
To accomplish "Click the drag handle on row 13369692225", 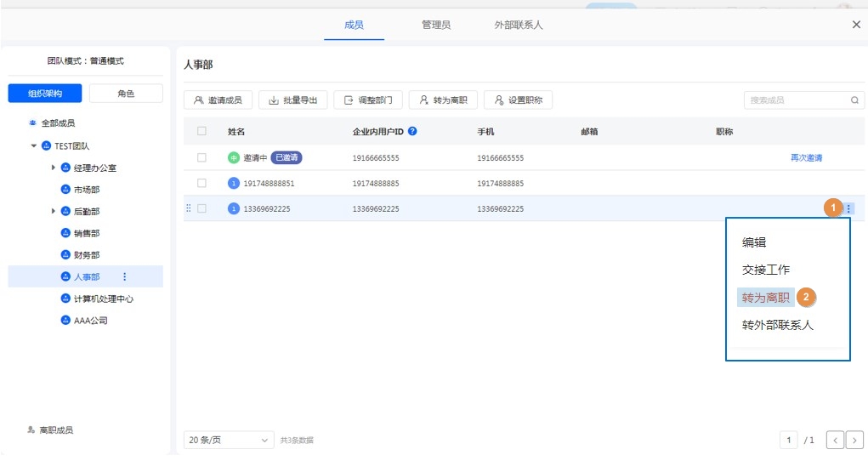I will point(189,208).
